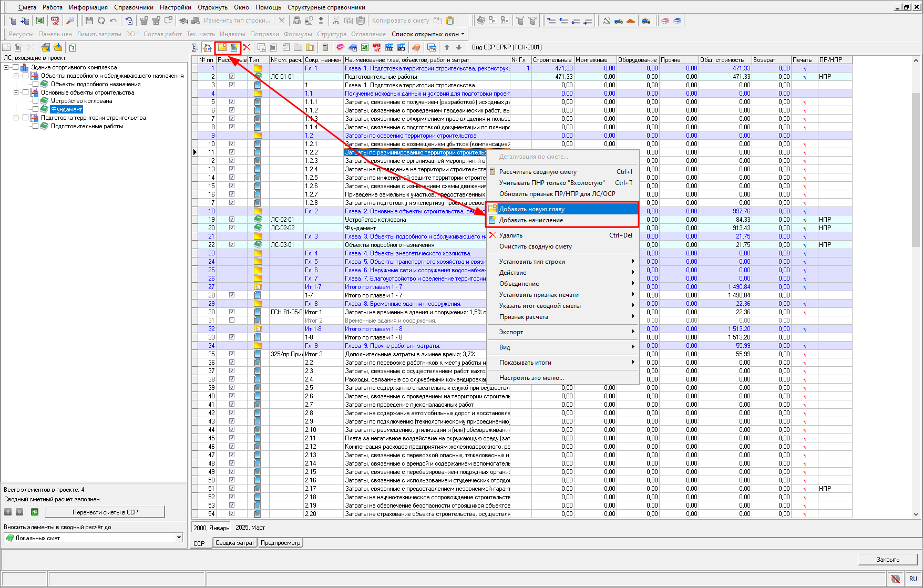Click the green № numbering icon
The width and height of the screenshot is (923, 588).
[35, 512]
